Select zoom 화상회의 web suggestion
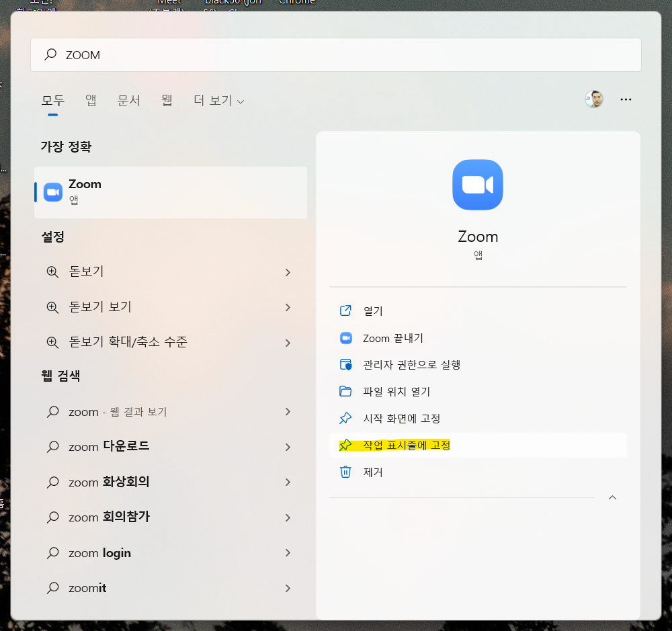672x631 pixels. point(171,482)
